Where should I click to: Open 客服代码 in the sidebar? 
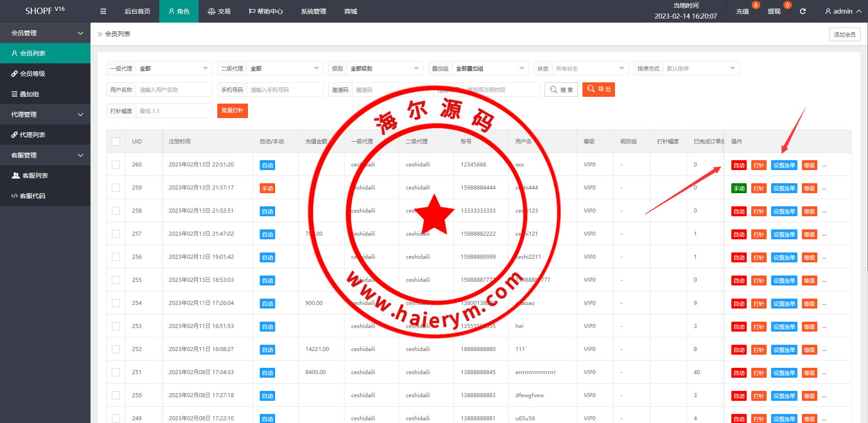(x=32, y=196)
